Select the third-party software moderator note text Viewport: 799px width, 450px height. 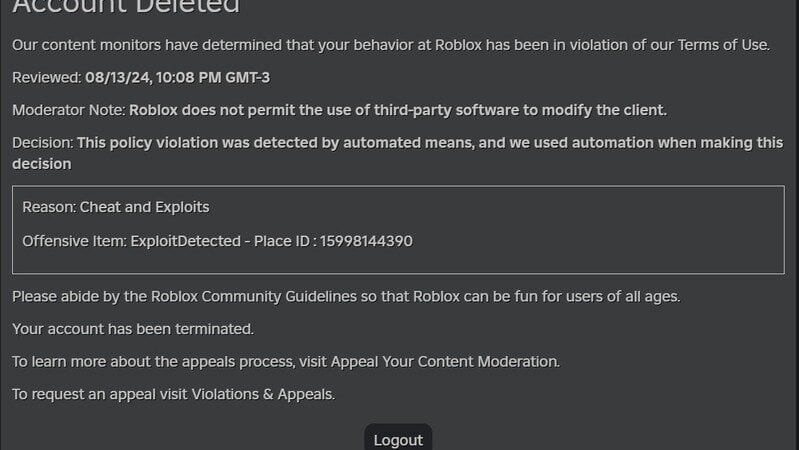398,110
